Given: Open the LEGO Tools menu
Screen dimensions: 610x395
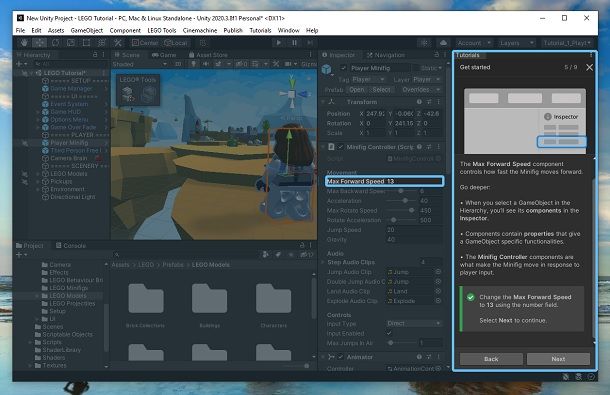Looking at the screenshot, I should [x=161, y=30].
